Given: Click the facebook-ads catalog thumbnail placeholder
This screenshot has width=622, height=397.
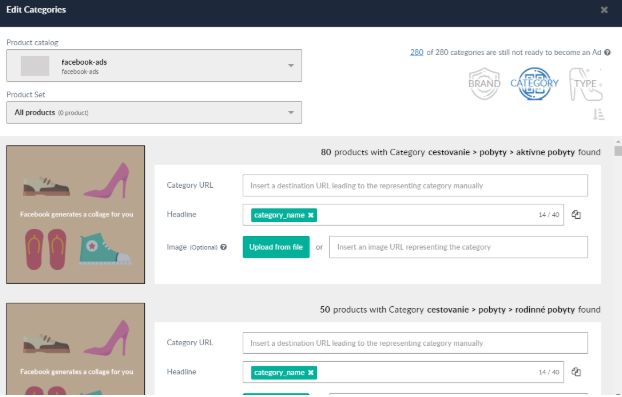Looking at the screenshot, I should pos(35,66).
